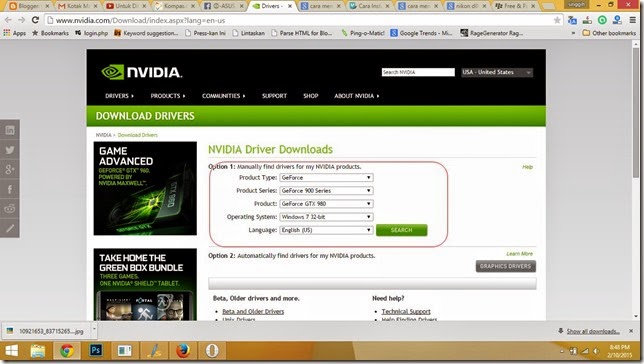This screenshot has width=644, height=364.
Task: Open Other bookmarks folder
Action: click(609, 33)
